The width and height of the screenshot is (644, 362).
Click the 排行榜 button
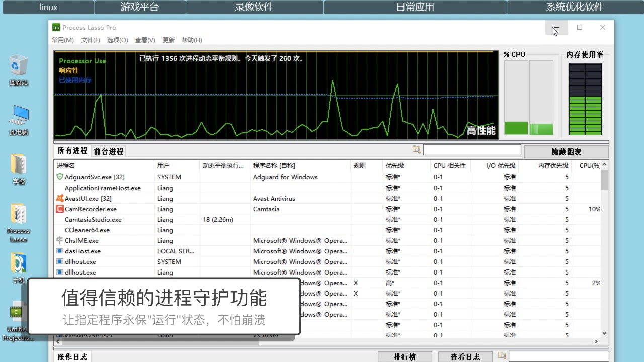point(405,357)
